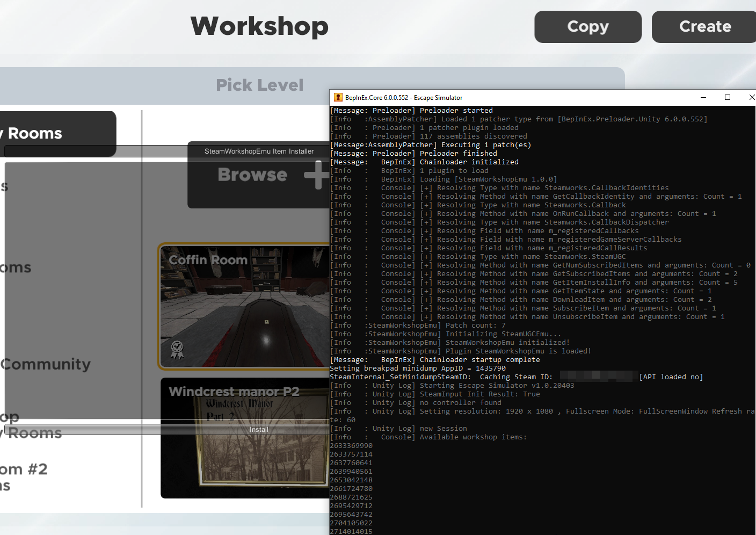This screenshot has height=535, width=756.
Task: Open the Windcrest manor P2 level thumbnail
Action: coord(245,438)
